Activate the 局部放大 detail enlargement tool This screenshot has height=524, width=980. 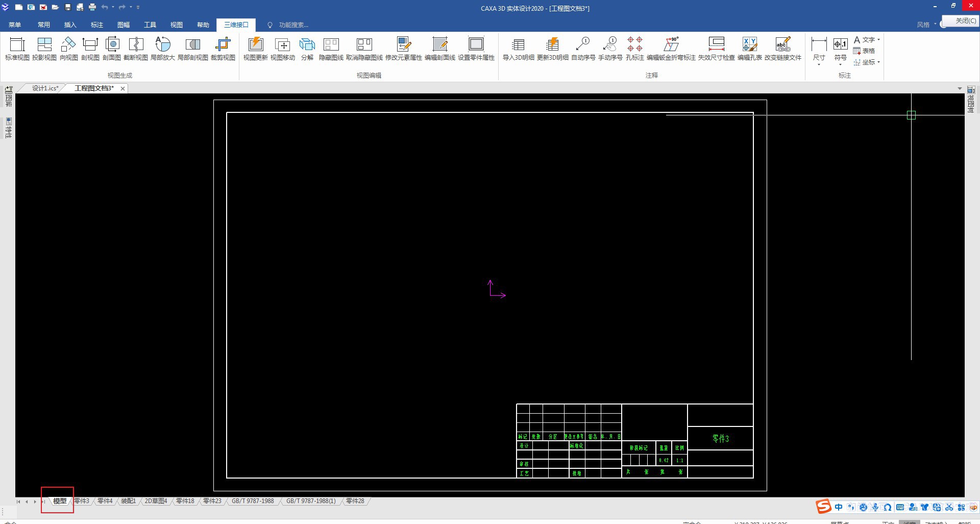[x=162, y=49]
